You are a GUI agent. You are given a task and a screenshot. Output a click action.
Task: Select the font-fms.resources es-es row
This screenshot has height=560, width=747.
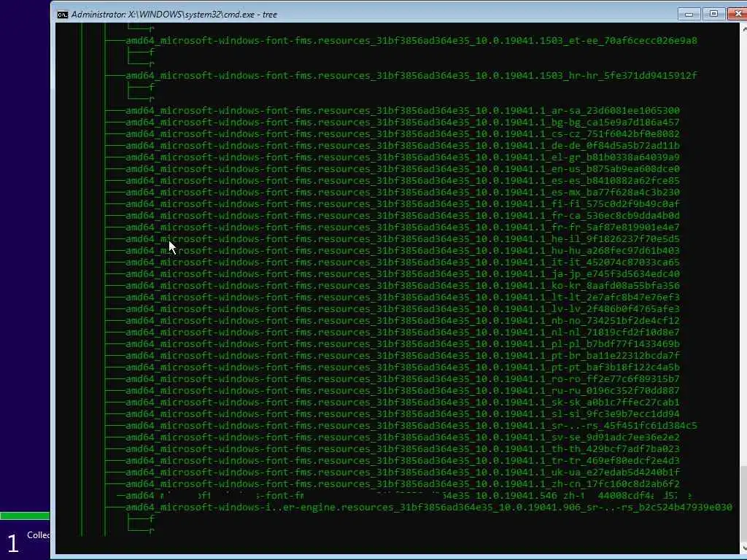403,181
